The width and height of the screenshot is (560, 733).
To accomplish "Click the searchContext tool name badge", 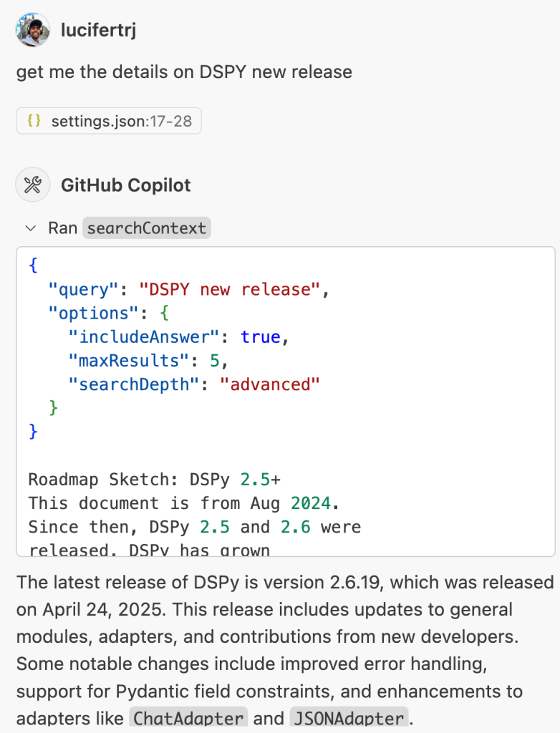I will pyautogui.click(x=147, y=228).
